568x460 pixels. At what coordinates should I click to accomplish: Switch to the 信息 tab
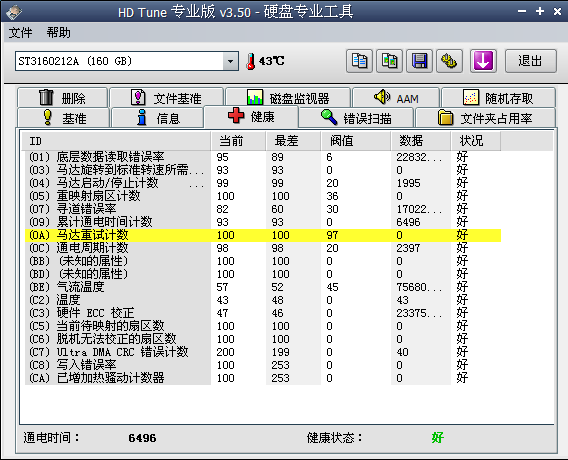coord(157,118)
